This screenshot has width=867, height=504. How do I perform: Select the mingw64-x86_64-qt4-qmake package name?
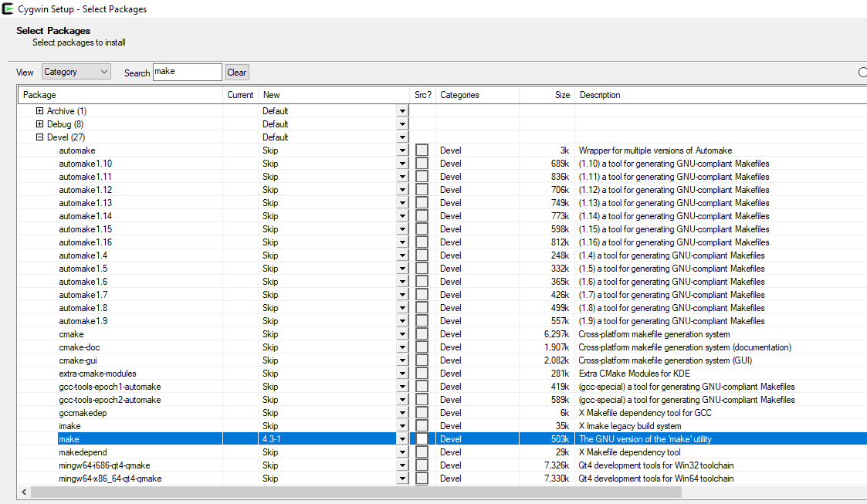(x=110, y=479)
